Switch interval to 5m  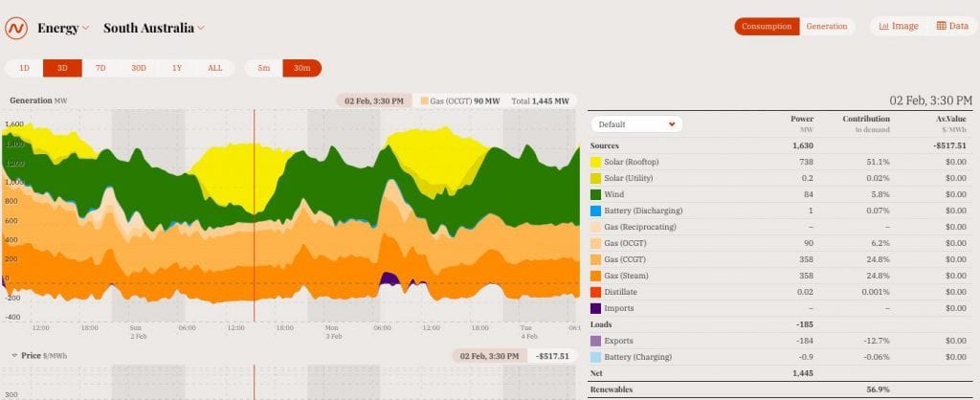pyautogui.click(x=263, y=68)
